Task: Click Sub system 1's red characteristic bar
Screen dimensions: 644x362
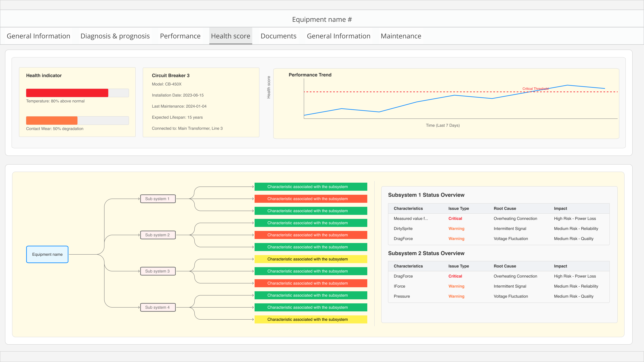Action: pos(310,199)
